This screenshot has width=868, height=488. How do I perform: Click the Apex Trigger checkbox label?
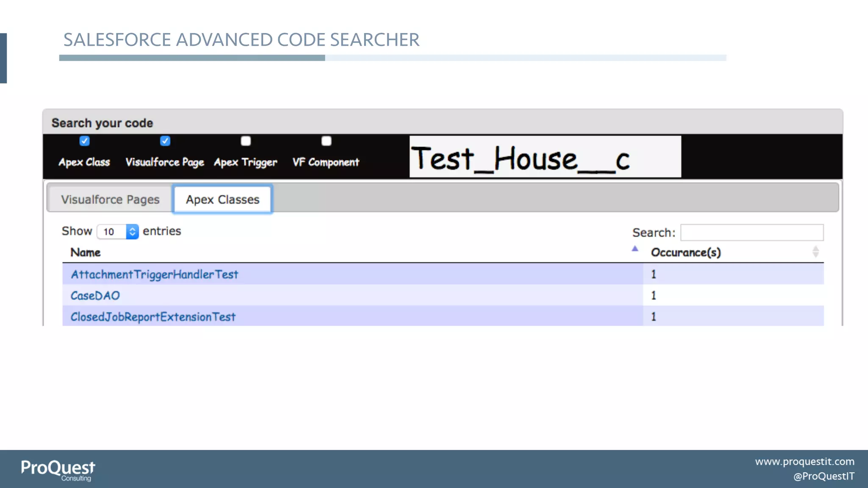245,162
